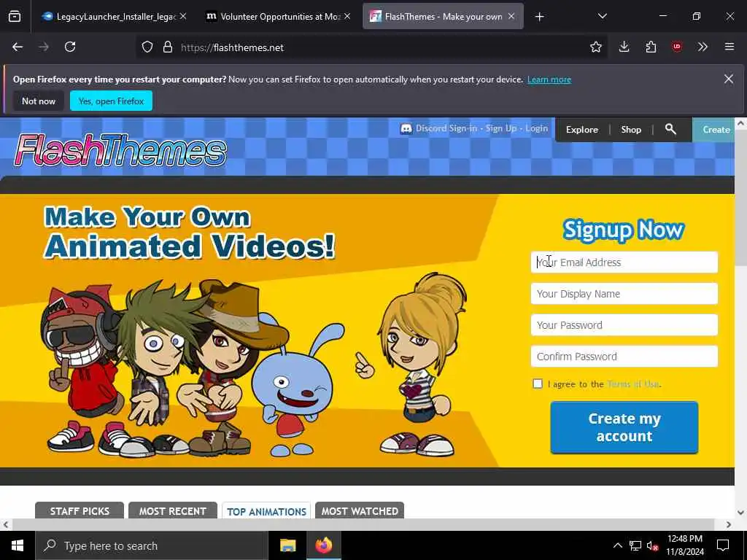Viewport: 747px width, 560px height.
Task: Focus the Your Display Name field
Action: [624, 294]
